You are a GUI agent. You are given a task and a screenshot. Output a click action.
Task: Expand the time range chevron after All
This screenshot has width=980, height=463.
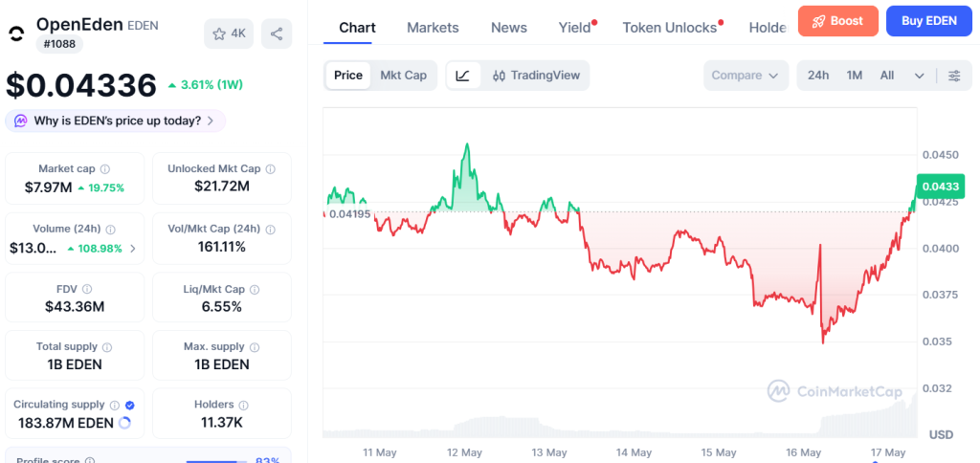coord(919,76)
